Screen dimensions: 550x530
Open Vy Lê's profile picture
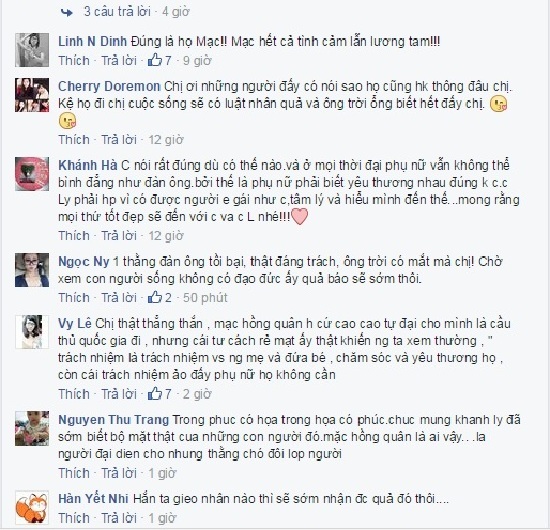(x=32, y=331)
